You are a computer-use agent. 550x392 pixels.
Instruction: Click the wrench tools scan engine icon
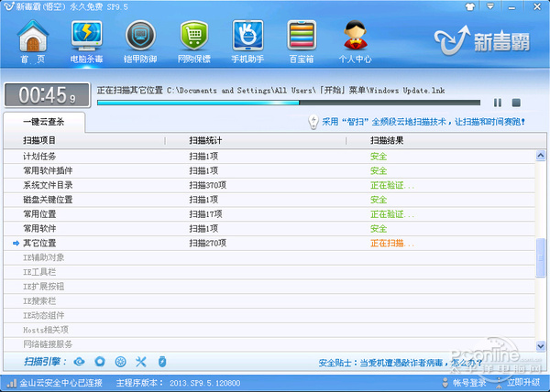click(141, 362)
